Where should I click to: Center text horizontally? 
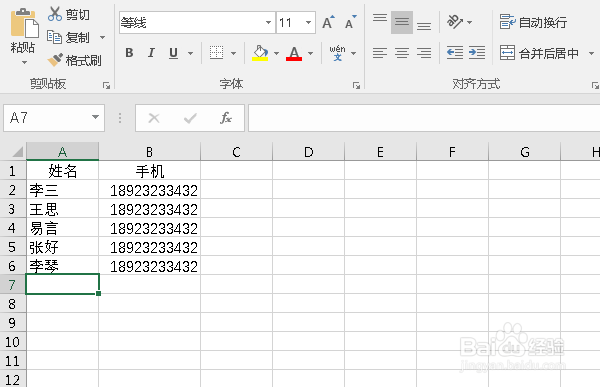402,53
